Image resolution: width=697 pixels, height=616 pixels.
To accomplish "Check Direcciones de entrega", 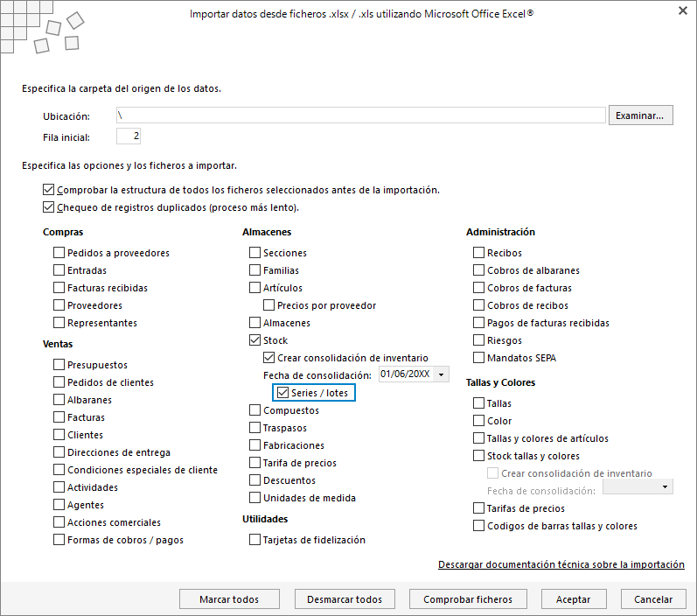I will 59,452.
